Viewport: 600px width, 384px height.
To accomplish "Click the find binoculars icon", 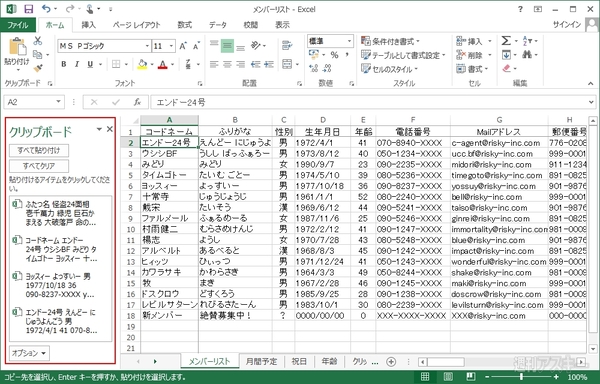I will 527,55.
